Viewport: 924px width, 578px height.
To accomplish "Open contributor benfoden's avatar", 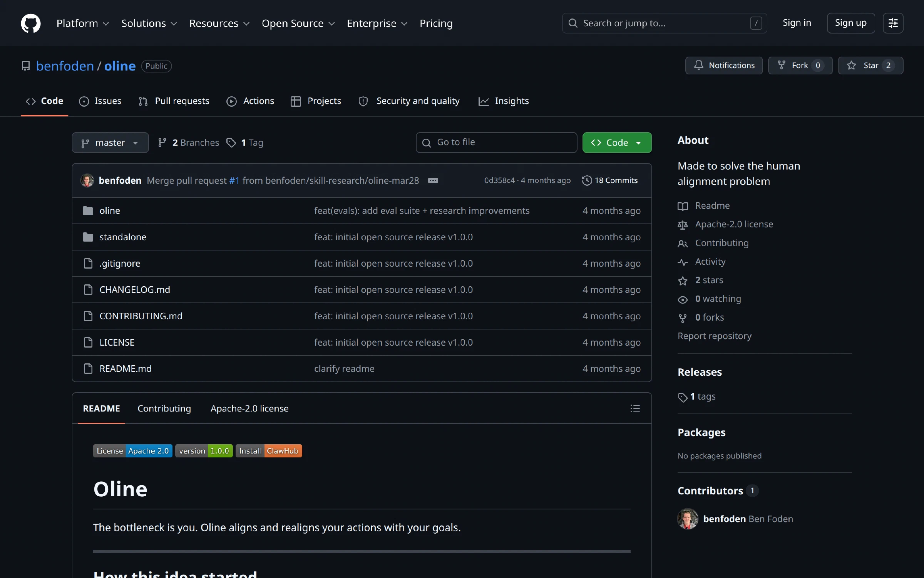I will (x=688, y=519).
